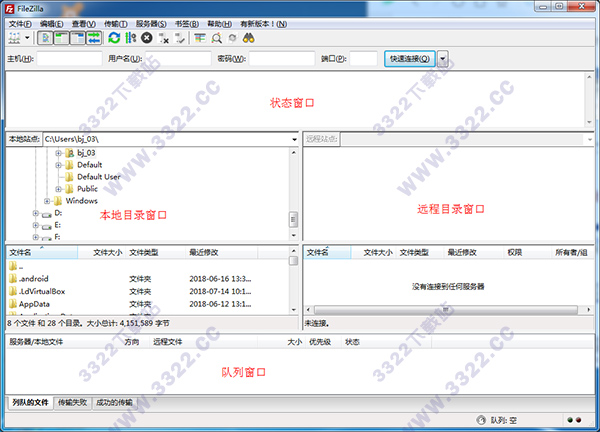
Task: Click the remote list horizontal scrollbar
Action: point(446,310)
